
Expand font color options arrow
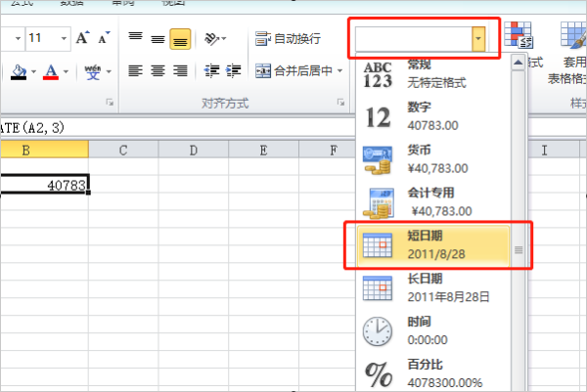coord(66,71)
